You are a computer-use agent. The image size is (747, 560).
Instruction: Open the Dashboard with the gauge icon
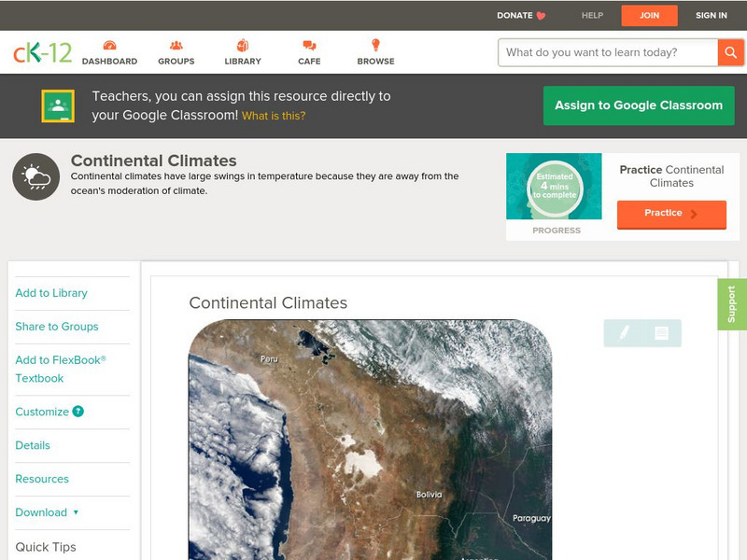(110, 44)
